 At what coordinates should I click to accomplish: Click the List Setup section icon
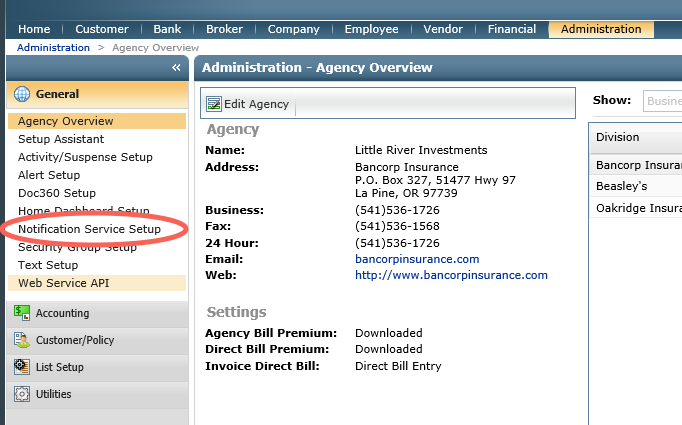(x=21, y=367)
